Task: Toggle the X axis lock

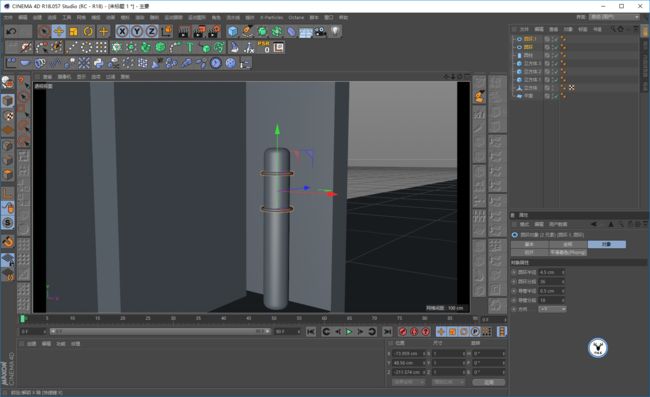Action: [122, 31]
